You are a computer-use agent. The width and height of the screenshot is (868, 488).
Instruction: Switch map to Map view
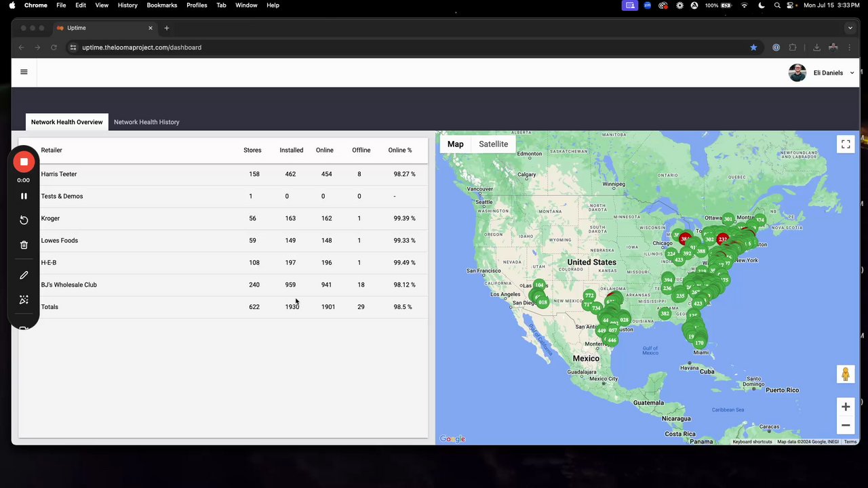point(455,144)
